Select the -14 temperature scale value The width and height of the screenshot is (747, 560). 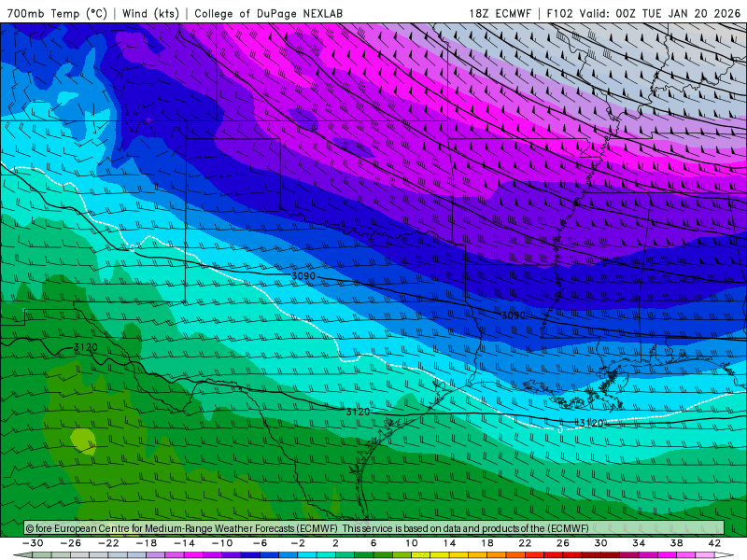(184, 543)
